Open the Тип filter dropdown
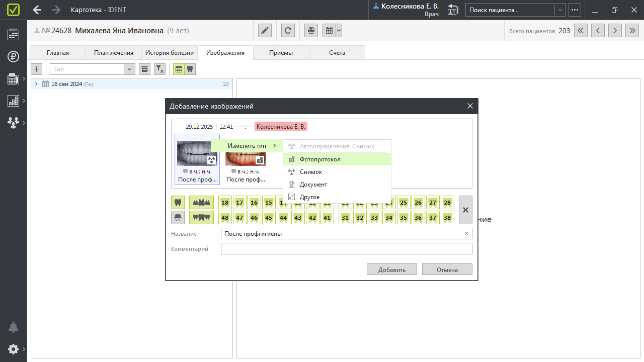This screenshot has height=362, width=644. pos(129,69)
